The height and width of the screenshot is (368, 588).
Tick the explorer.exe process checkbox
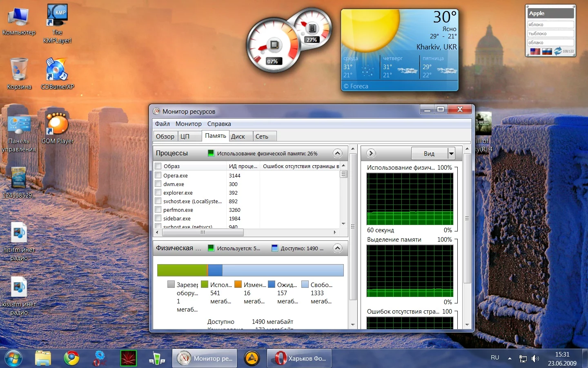point(158,193)
